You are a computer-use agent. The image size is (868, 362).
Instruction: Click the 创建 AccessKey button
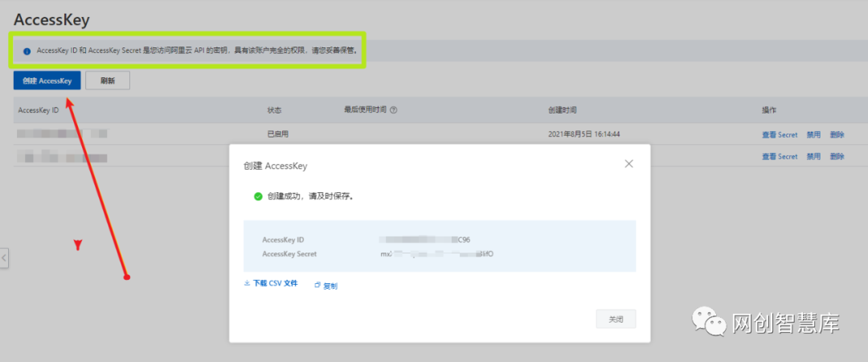click(47, 80)
